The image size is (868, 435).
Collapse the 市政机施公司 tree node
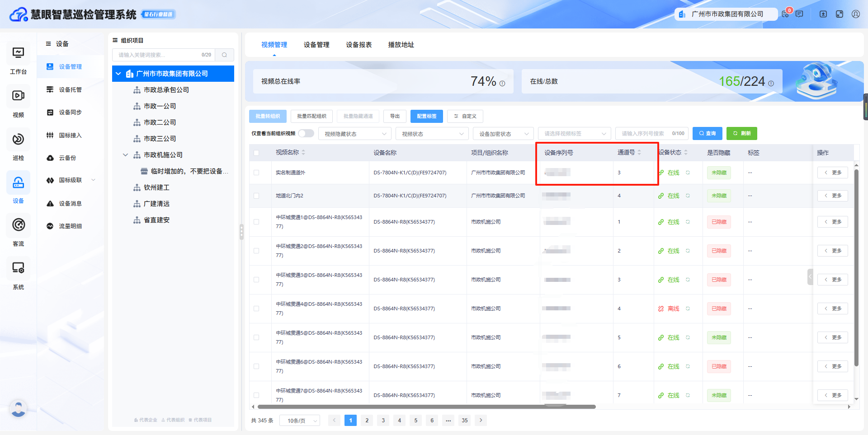click(125, 155)
